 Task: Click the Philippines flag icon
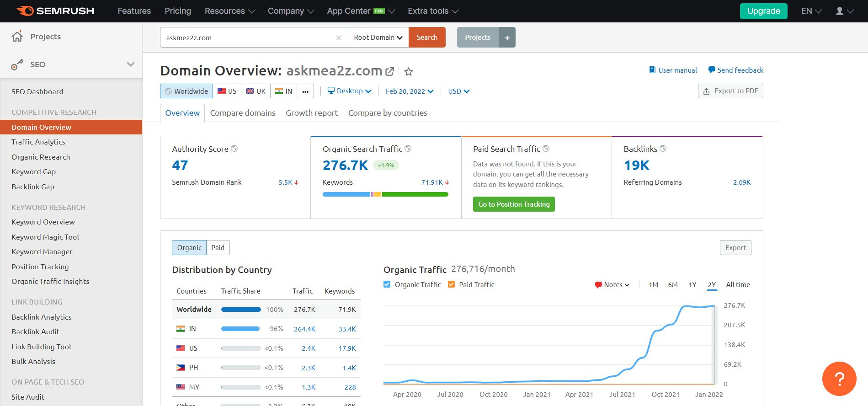coord(181,368)
